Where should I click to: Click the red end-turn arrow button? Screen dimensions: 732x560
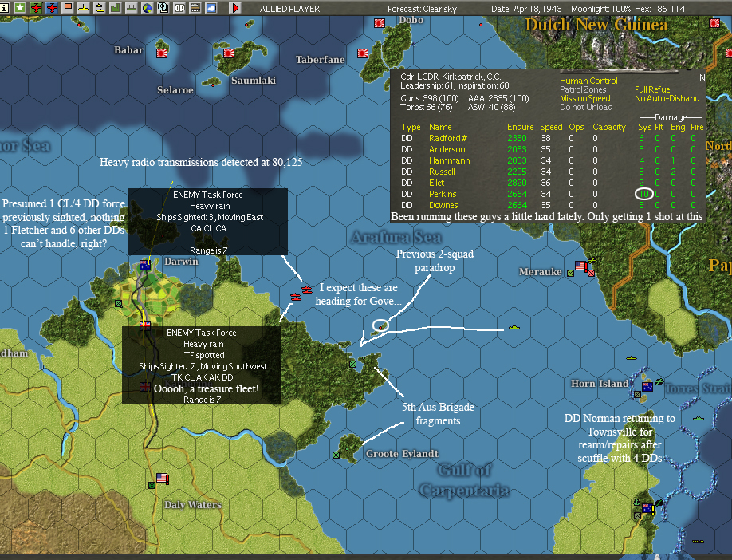[234, 7]
